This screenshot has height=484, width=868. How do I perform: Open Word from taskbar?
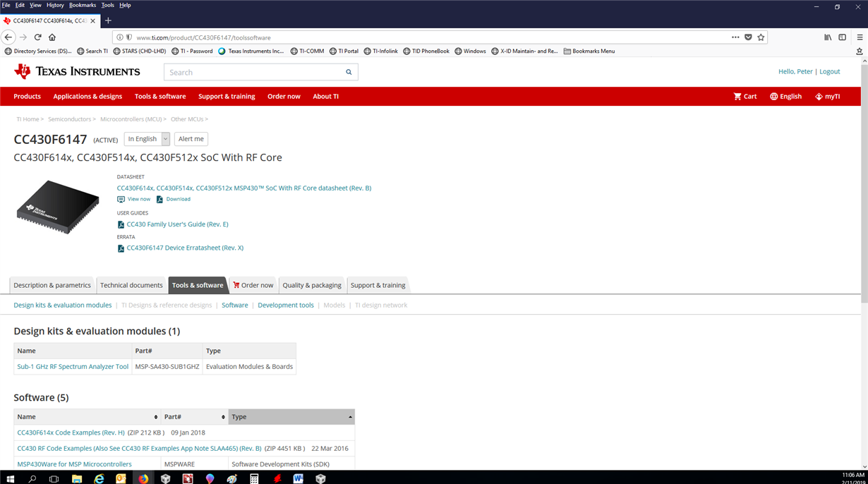point(298,478)
